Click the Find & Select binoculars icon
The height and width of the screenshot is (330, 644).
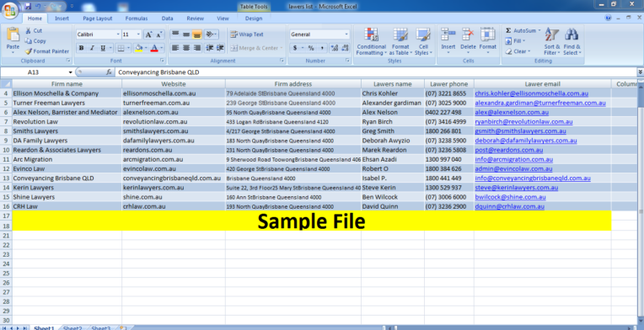pos(572,35)
